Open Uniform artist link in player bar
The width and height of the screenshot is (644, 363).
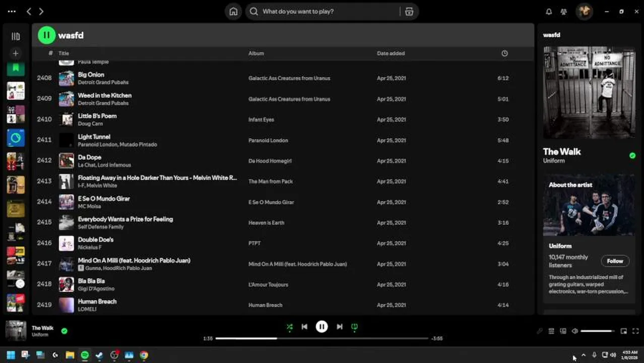tap(40, 335)
